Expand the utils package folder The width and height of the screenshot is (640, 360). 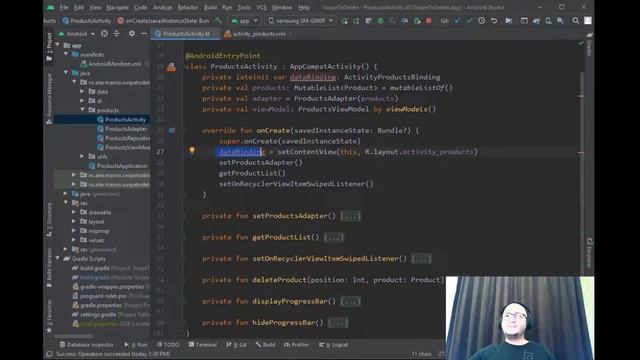pos(82,156)
